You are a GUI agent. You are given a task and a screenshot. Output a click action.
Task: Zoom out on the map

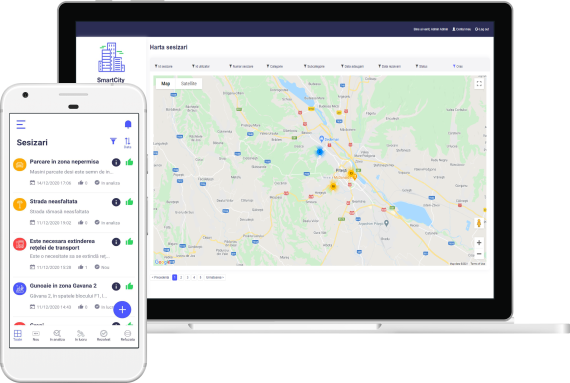point(479,254)
